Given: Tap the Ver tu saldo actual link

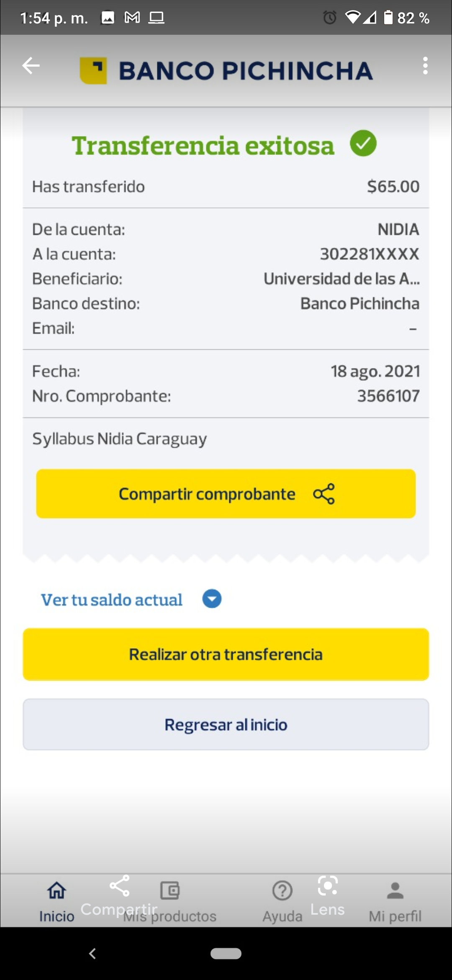Looking at the screenshot, I should [x=112, y=600].
